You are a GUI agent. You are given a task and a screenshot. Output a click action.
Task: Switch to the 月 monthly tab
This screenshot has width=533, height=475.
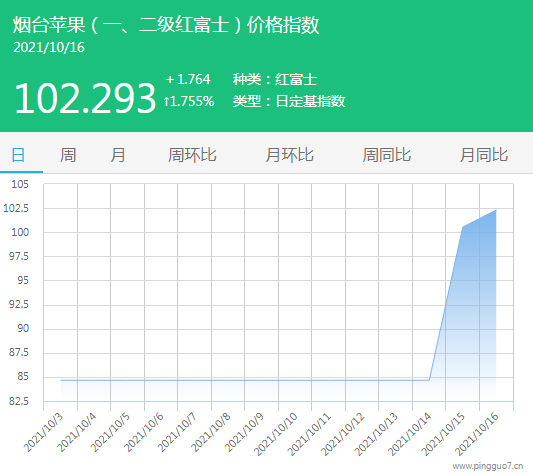[118, 155]
